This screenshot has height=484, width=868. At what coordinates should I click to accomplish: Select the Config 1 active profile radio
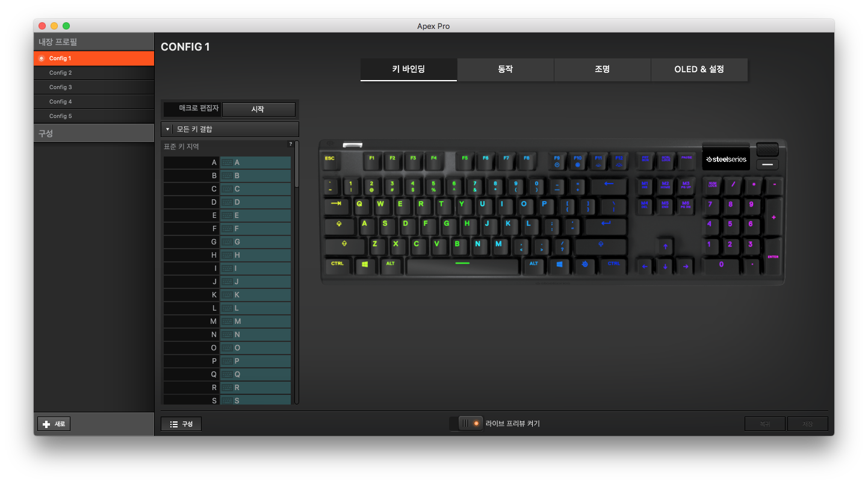coord(41,58)
